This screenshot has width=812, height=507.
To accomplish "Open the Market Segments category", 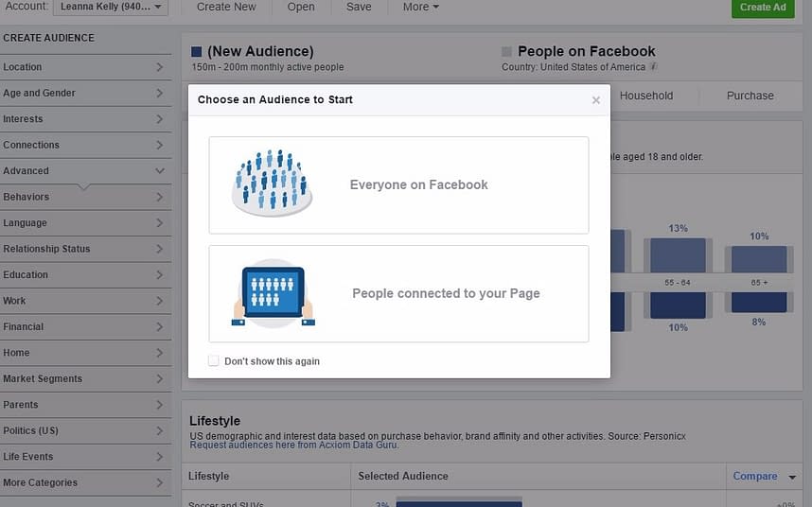I will (x=85, y=378).
